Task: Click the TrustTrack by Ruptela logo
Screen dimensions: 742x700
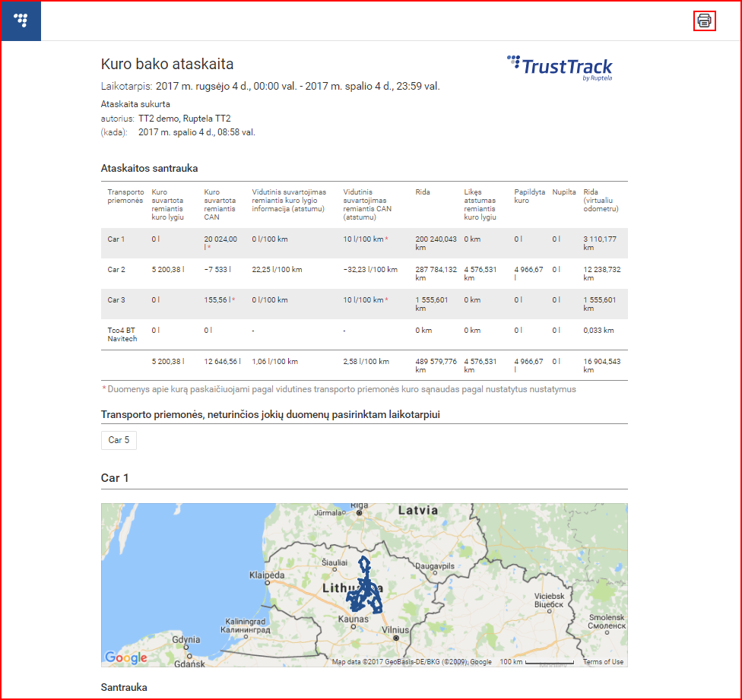Action: 560,68
